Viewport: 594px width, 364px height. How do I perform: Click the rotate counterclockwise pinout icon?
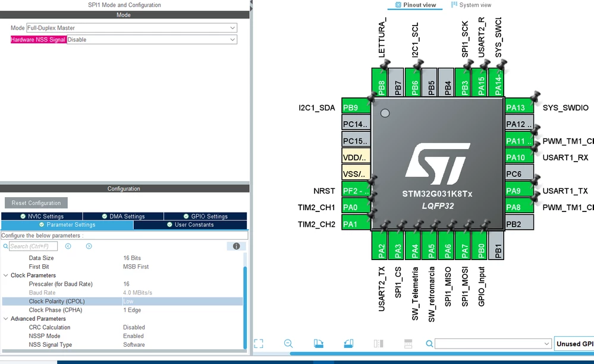click(348, 344)
